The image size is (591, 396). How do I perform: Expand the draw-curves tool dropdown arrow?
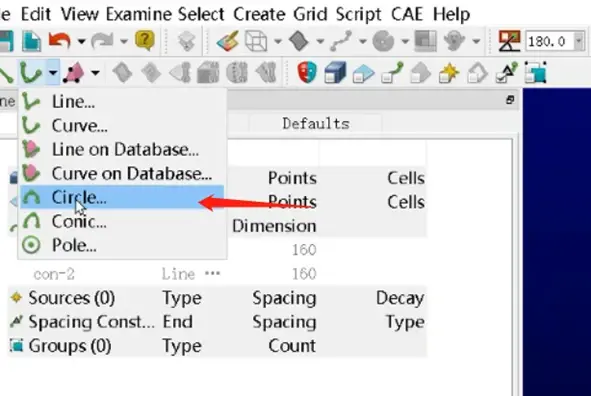(x=53, y=72)
